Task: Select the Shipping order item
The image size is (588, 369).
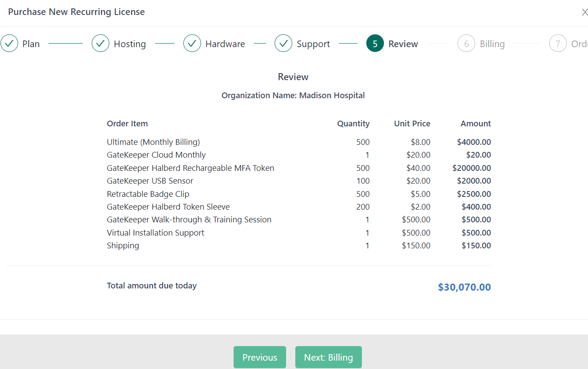Action: [x=123, y=246]
